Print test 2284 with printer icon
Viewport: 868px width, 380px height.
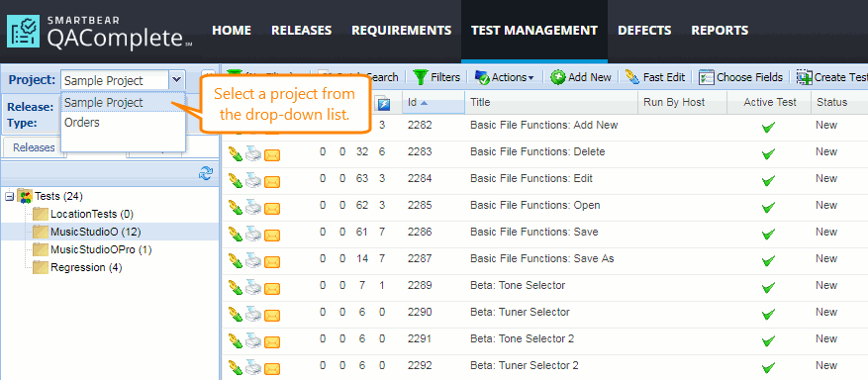[x=253, y=181]
